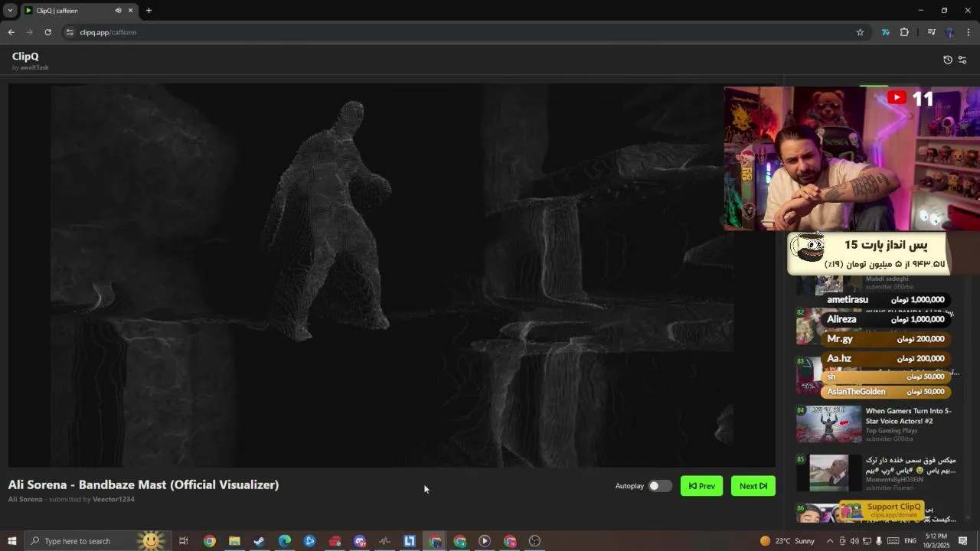Click the Ali Sorena video player
Screen dimensions: 980x551
tap(391, 275)
